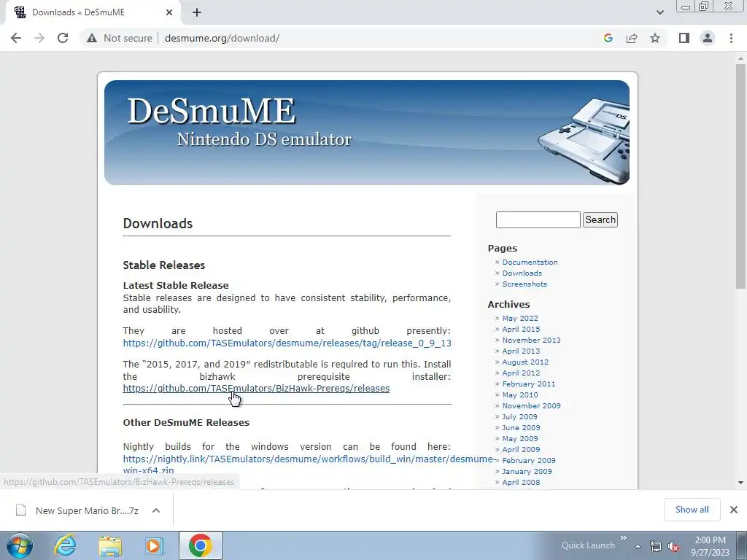Open the April 2009 archive
The width and height of the screenshot is (747, 560).
tap(521, 450)
